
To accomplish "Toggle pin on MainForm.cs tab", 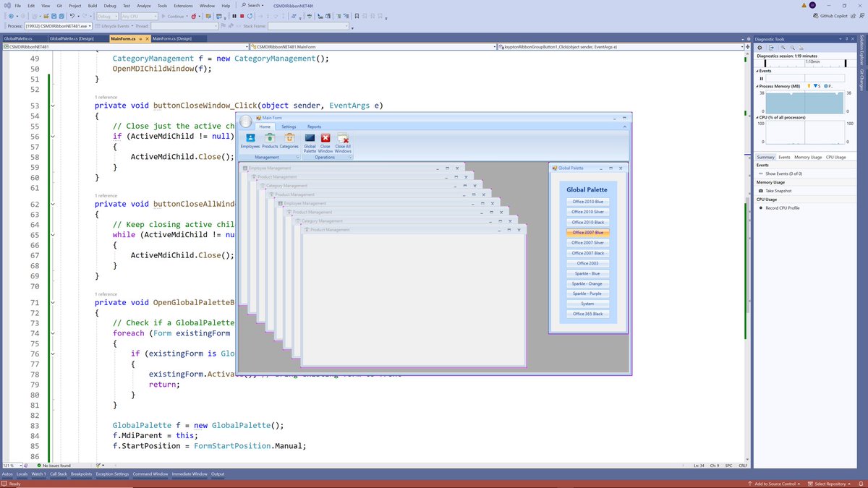I will point(140,38).
